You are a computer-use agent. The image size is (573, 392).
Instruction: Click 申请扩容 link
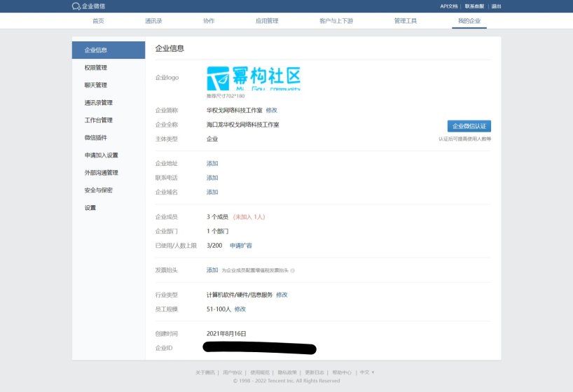coord(241,246)
